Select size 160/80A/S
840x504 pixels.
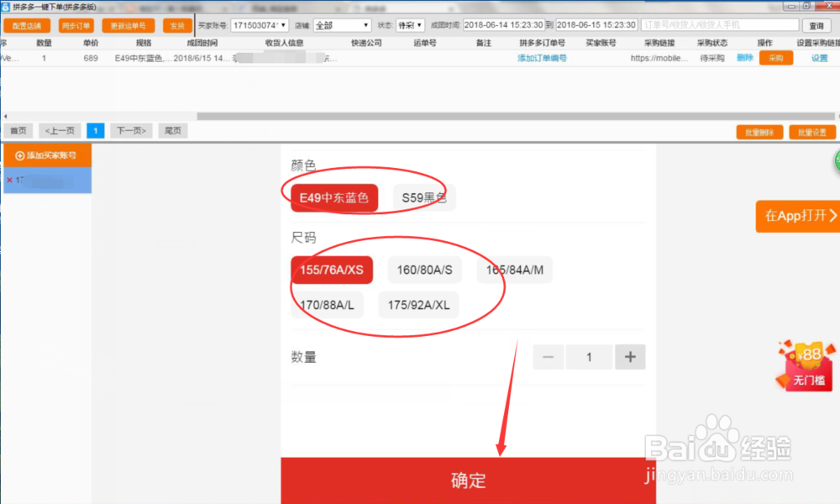(x=424, y=270)
